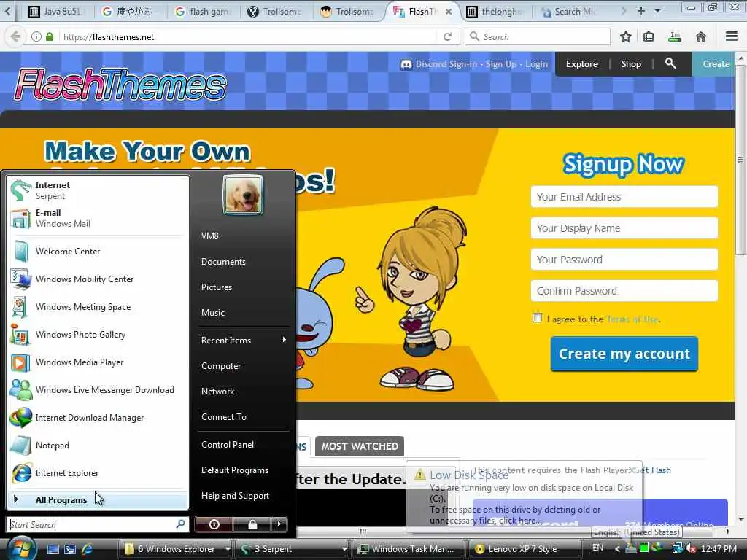Image resolution: width=747 pixels, height=560 pixels.
Task: Open Welcome Center in Start menu
Action: click(x=98, y=252)
